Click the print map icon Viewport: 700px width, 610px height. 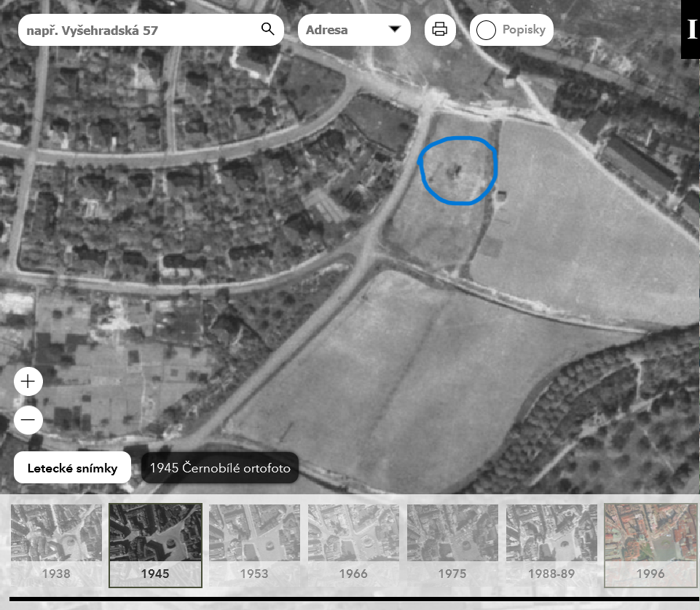pos(440,30)
